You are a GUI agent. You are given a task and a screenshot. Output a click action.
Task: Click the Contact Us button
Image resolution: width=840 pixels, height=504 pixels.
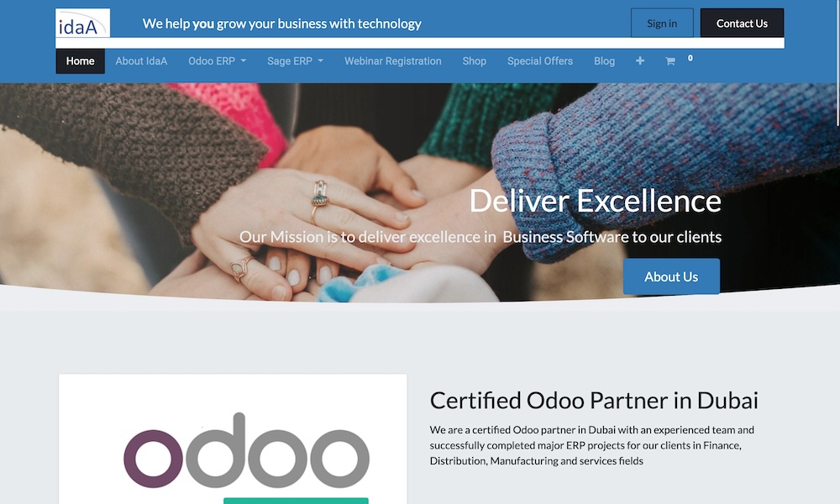pos(742,23)
